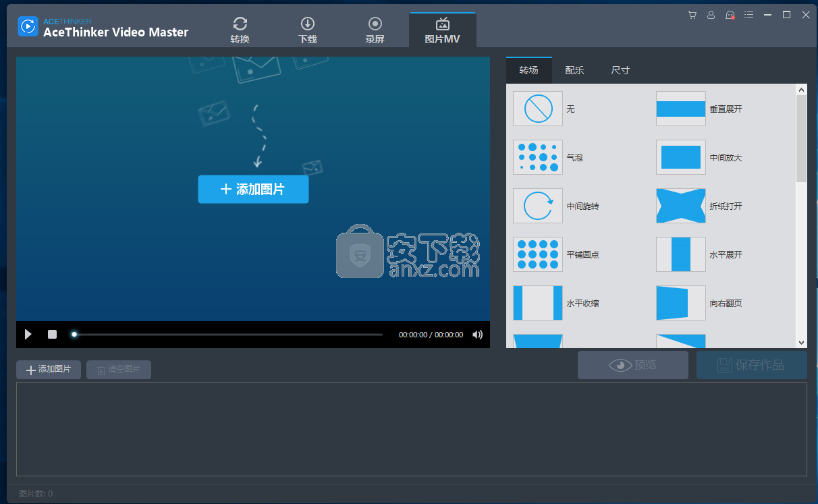
Task: Open the 转场 transitions tab
Action: click(529, 70)
